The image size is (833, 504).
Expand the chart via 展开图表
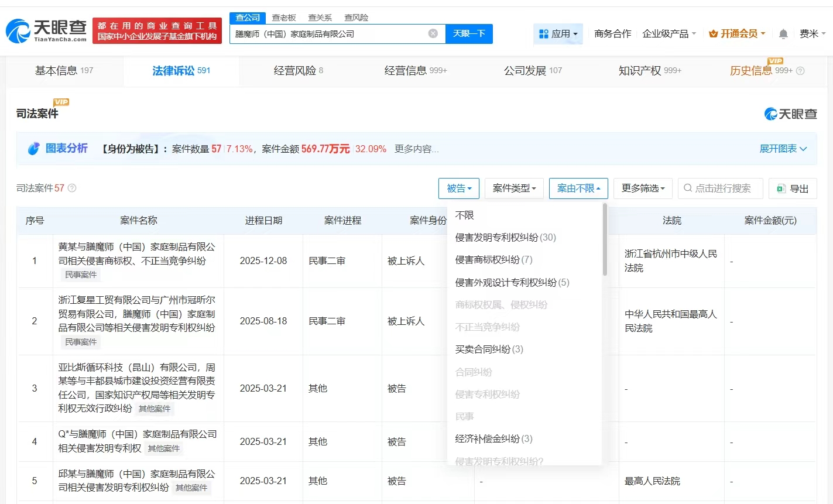(x=783, y=149)
